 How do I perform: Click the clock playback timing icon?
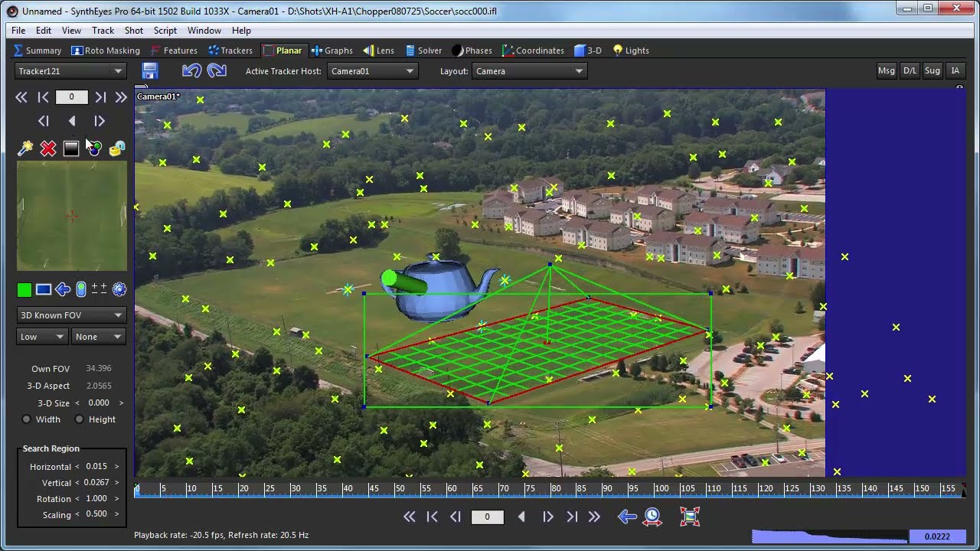652,517
